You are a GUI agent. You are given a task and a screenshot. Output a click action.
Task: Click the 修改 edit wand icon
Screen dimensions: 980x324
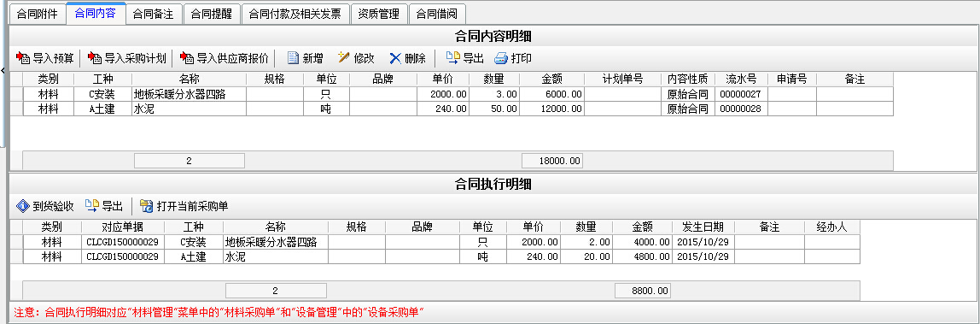[344, 58]
